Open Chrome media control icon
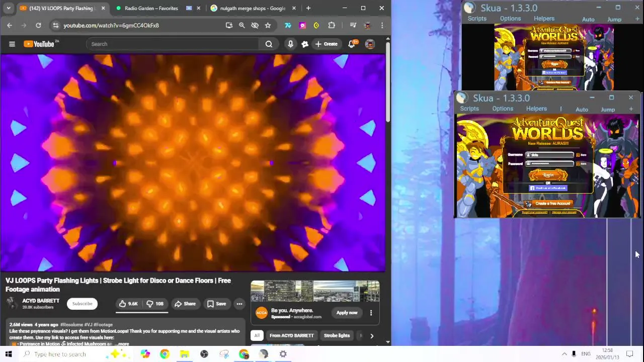The height and width of the screenshot is (362, 644). click(x=353, y=25)
